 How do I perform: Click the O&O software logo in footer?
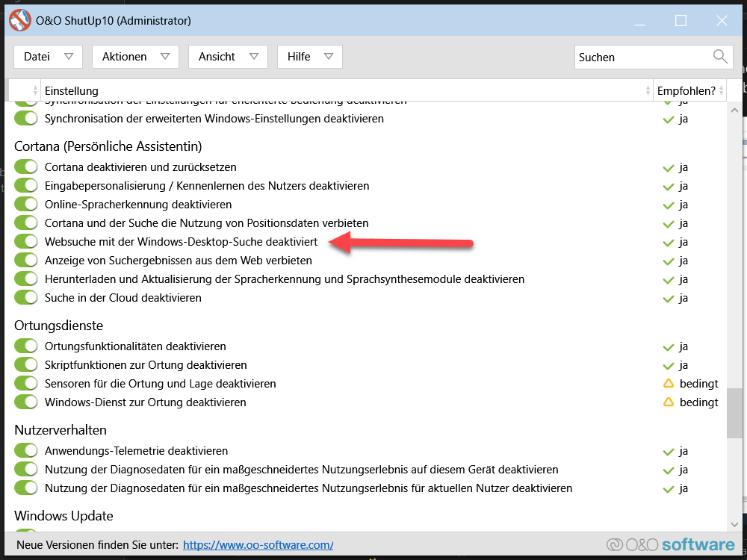pyautogui.click(x=671, y=544)
